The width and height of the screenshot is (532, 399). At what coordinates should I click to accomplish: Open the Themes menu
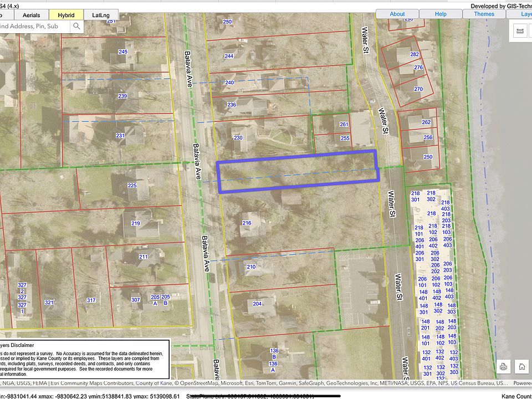484,14
